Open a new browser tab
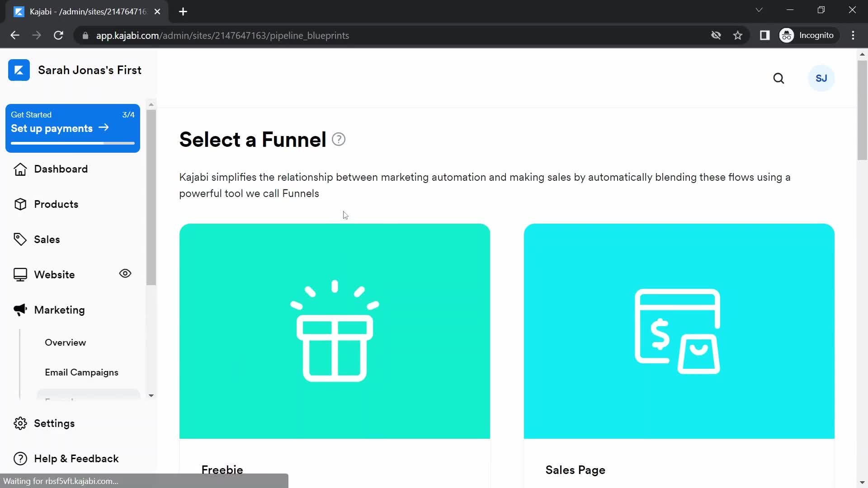 [x=183, y=12]
